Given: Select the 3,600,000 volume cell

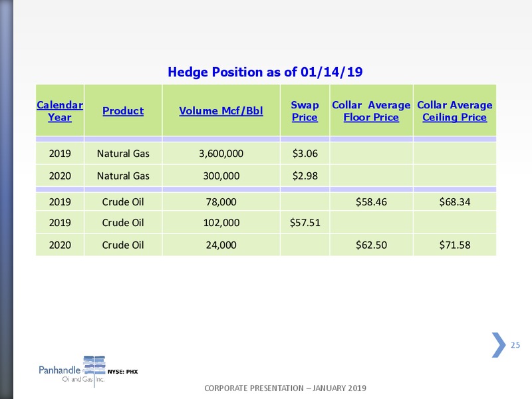Looking at the screenshot, I should pos(221,154).
